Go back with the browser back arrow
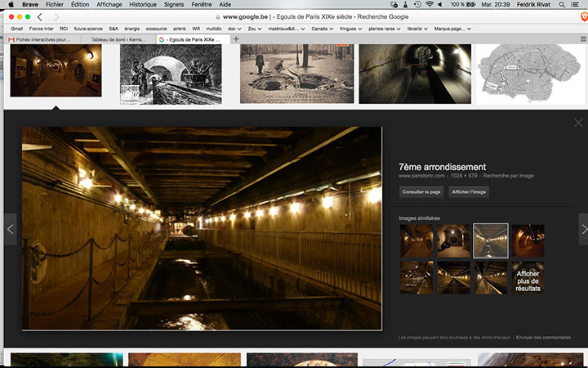This screenshot has height=368, width=588. click(x=39, y=16)
